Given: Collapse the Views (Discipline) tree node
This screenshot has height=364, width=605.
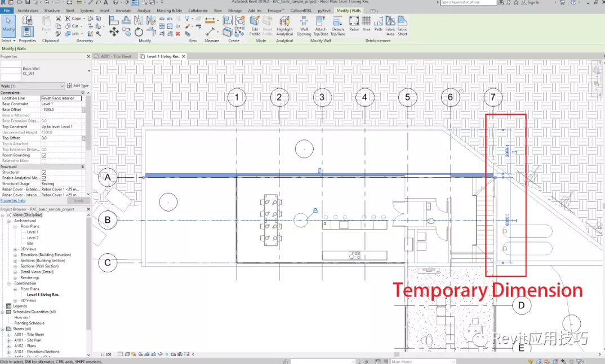Looking at the screenshot, I should [3, 215].
